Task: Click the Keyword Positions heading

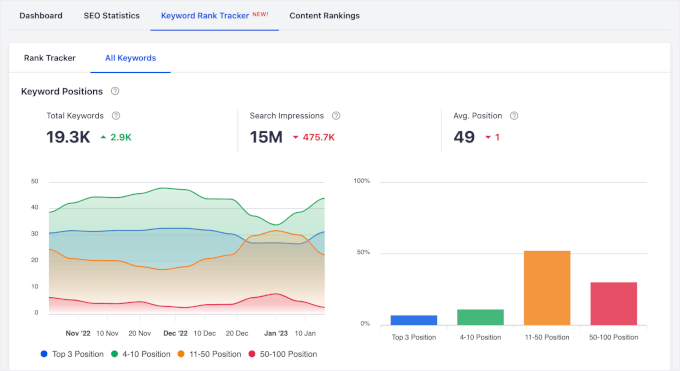Action: pyautogui.click(x=62, y=92)
